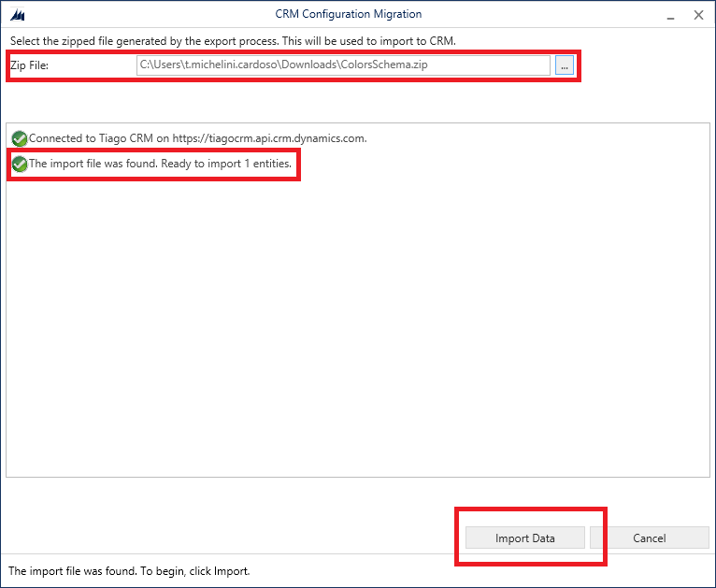Click the green check beside Connected message

click(20, 138)
